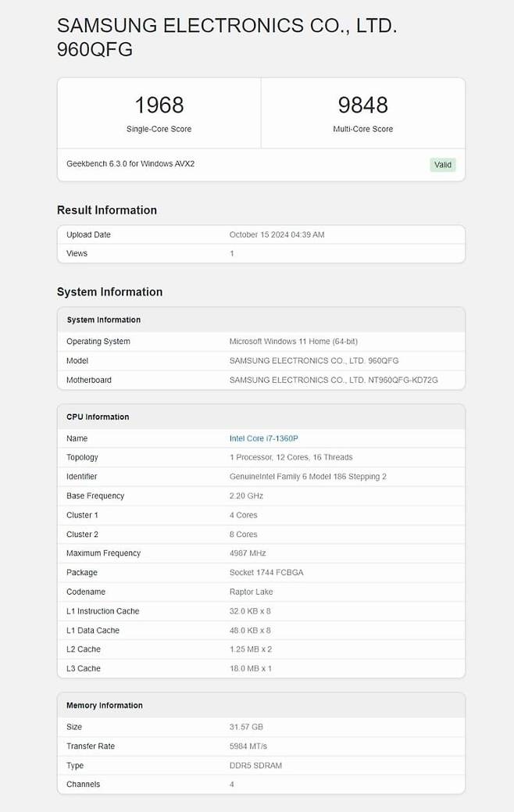This screenshot has height=812, width=514.
Task: Select the Cluster 2 value 8 Cores
Action: pyautogui.click(x=243, y=534)
